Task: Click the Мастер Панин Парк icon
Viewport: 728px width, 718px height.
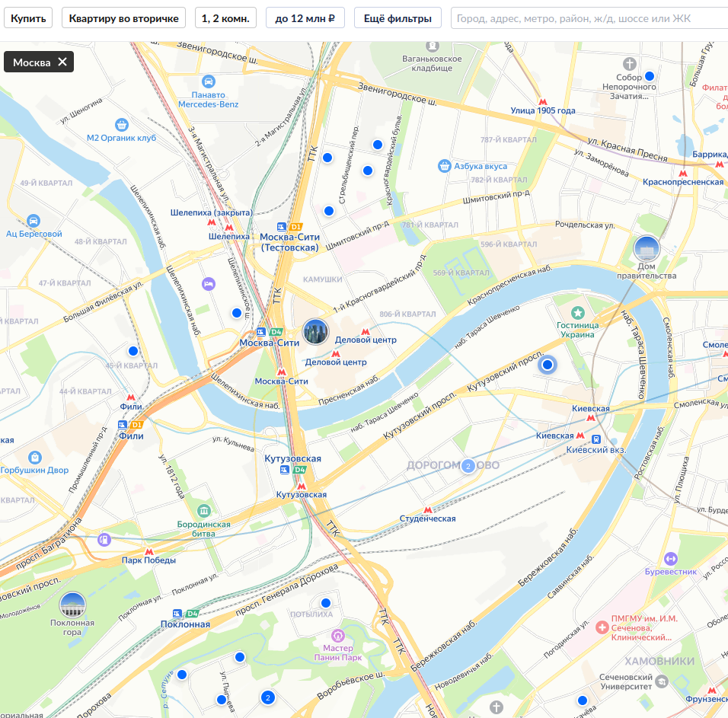Action: point(338,635)
